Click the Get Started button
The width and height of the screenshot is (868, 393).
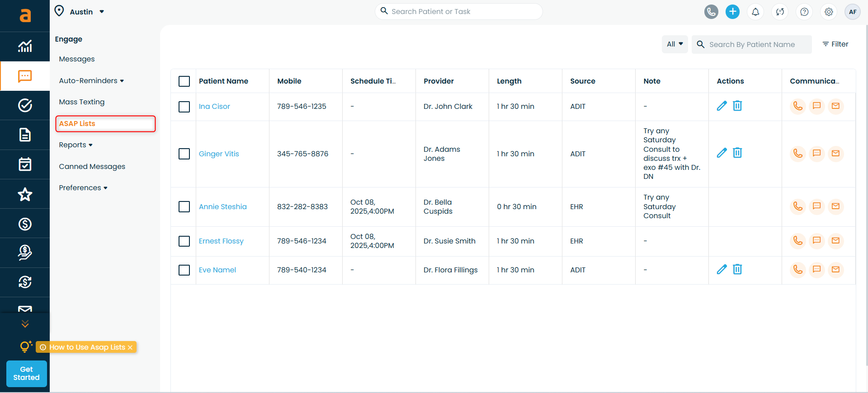[26, 374]
